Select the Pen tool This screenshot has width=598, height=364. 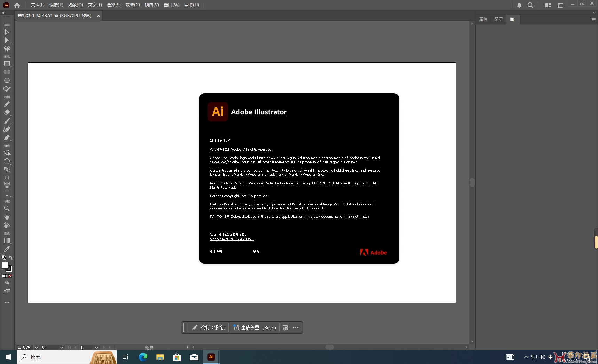(7, 137)
